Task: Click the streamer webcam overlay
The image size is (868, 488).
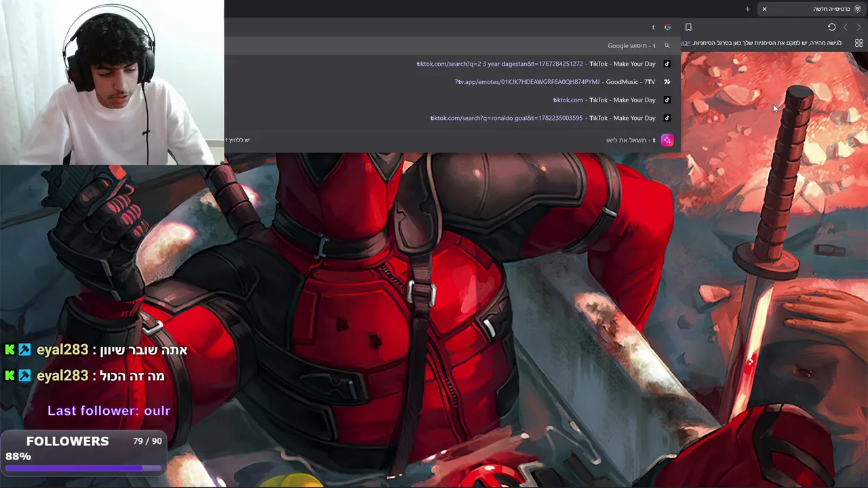Action: point(112,82)
